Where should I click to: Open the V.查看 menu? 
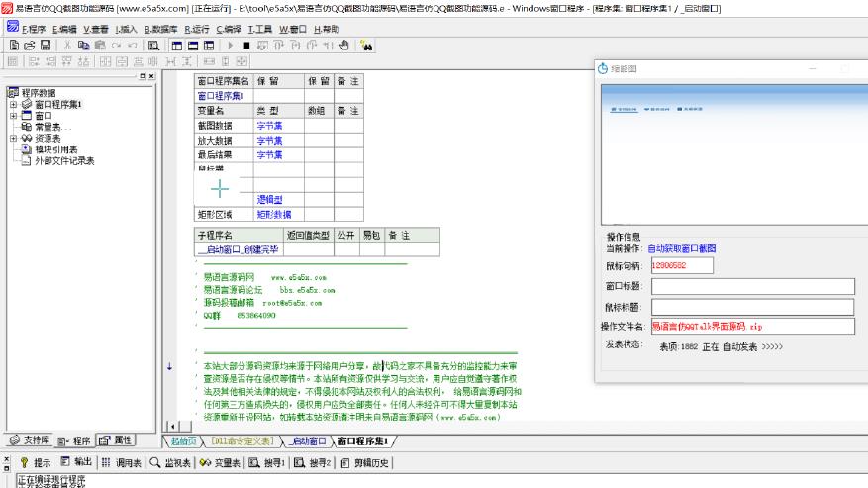point(96,30)
